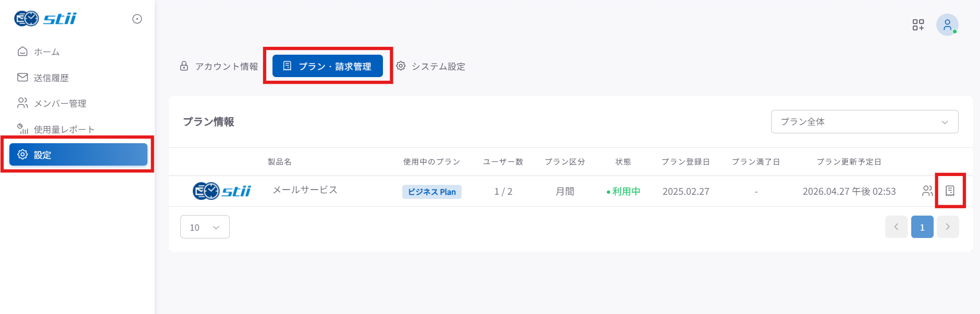Click the next page arrow

(948, 227)
